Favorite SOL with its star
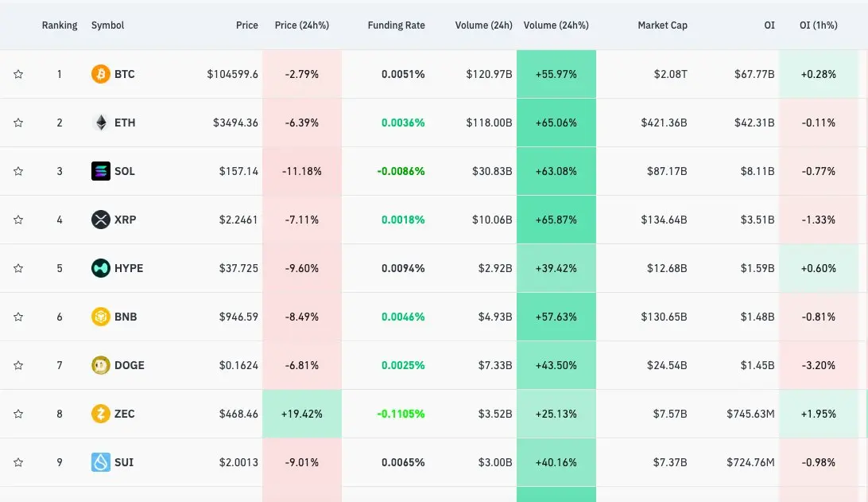Screen dimensions: 868x502 (x=18, y=171)
